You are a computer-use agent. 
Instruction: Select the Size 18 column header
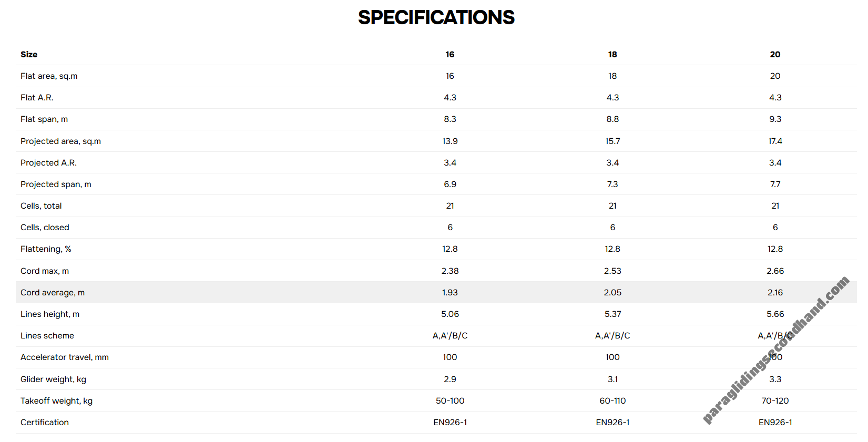tap(612, 54)
